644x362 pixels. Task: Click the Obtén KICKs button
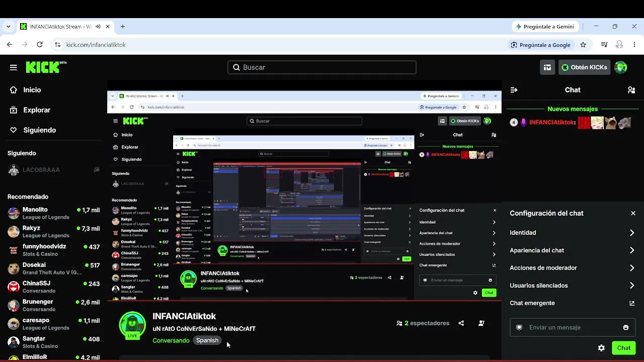coord(584,67)
